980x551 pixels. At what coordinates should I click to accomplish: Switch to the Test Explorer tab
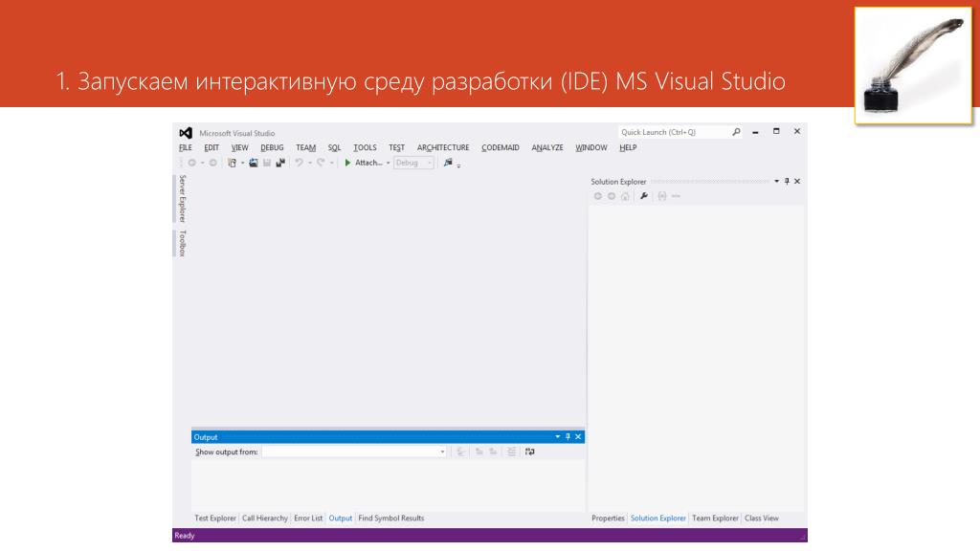click(x=215, y=518)
